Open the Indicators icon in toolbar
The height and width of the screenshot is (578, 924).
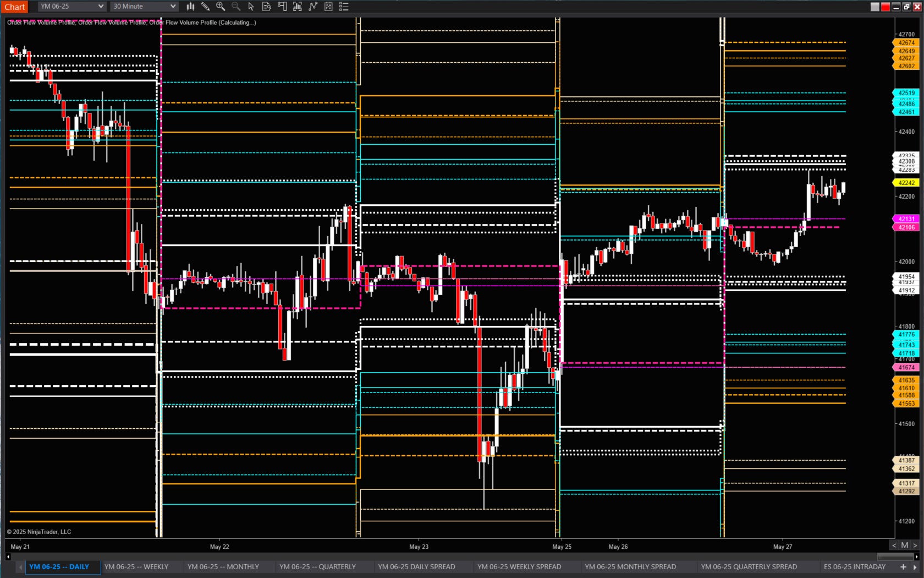pyautogui.click(x=298, y=7)
